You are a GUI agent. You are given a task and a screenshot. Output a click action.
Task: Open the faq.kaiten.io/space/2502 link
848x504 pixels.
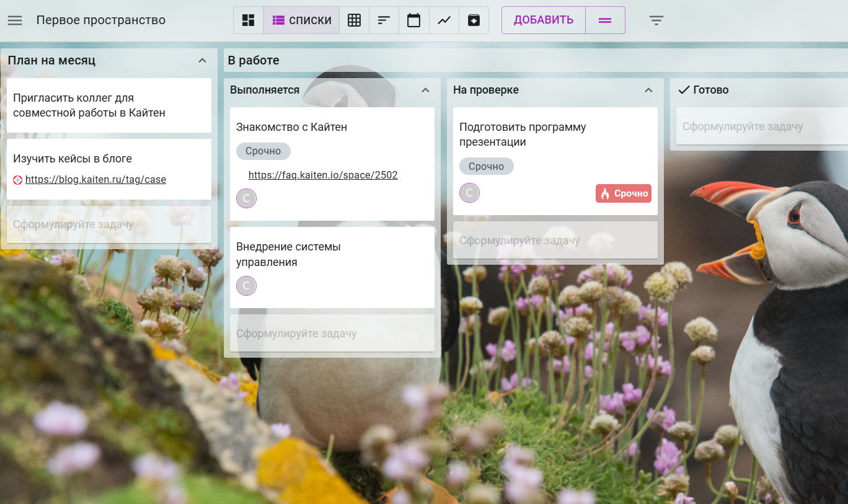pos(323,175)
